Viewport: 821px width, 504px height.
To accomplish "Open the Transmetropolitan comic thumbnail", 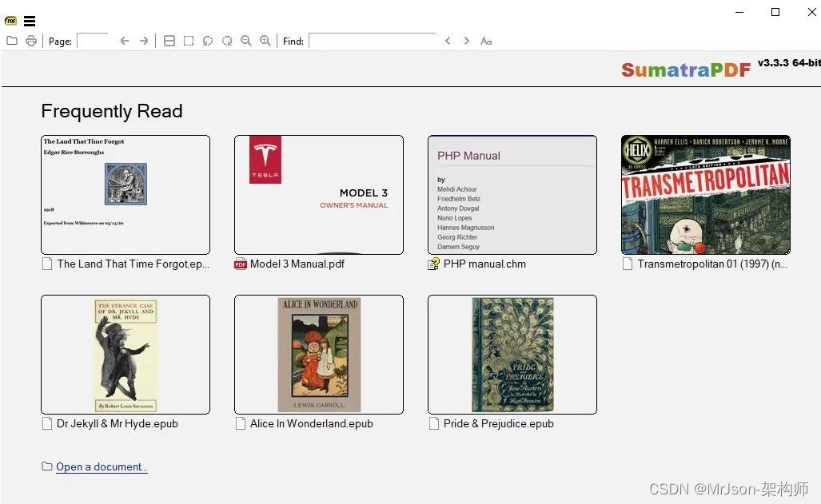I will tap(706, 195).
